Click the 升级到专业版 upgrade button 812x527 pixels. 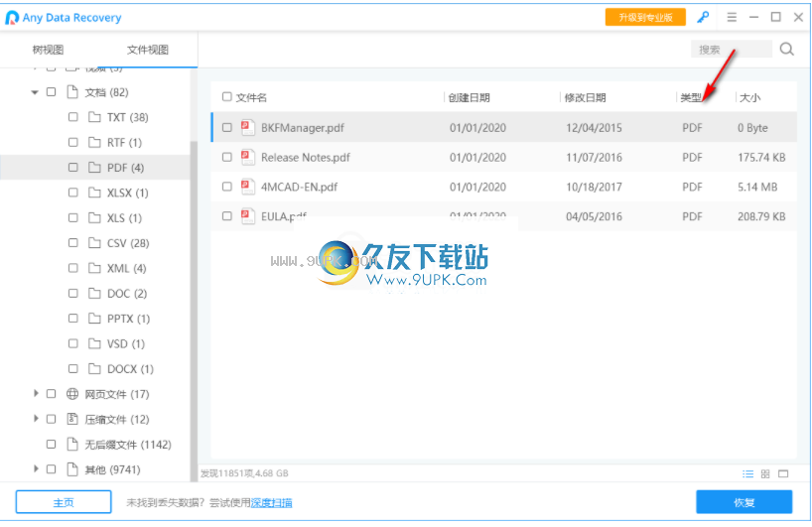pyautogui.click(x=645, y=18)
